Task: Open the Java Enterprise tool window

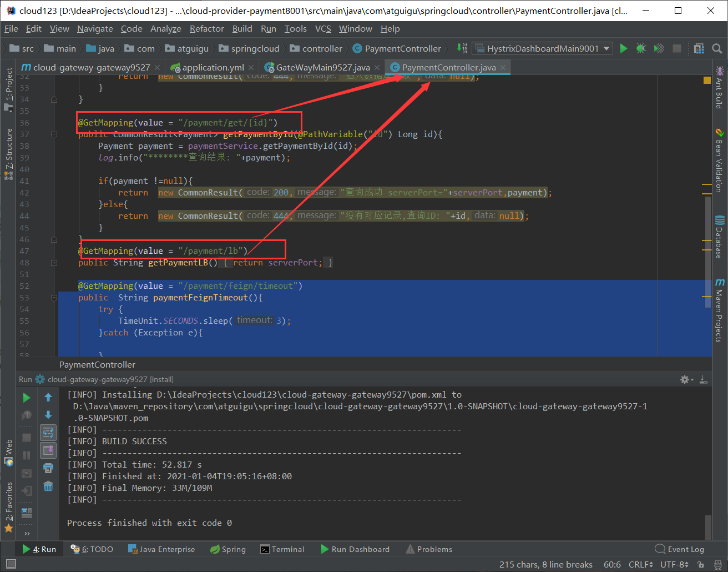Action: coord(161,549)
